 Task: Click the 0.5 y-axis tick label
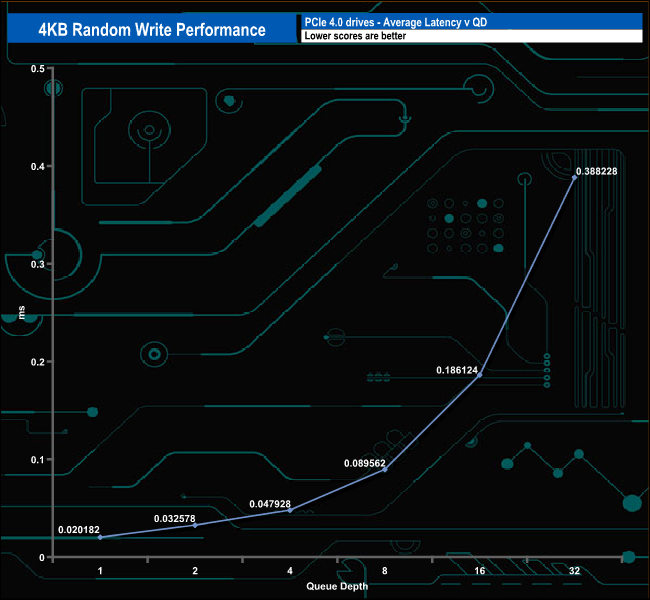(38, 68)
